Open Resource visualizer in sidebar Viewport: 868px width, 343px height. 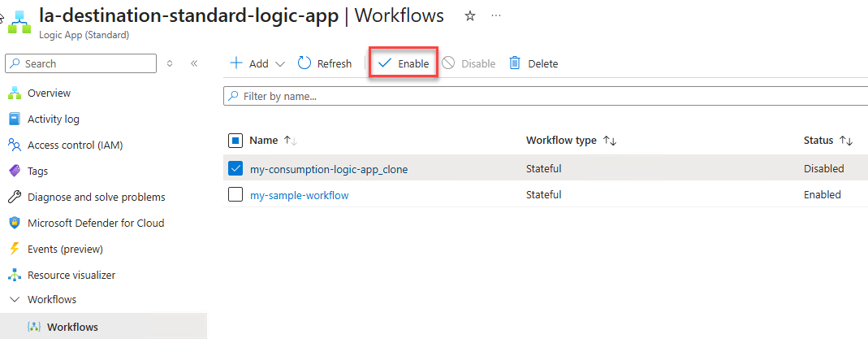click(x=71, y=275)
